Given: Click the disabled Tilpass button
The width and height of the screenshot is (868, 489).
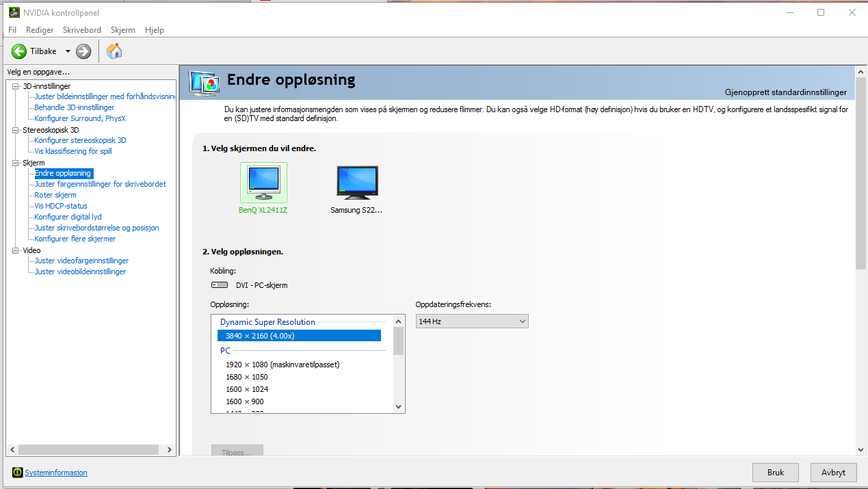Looking at the screenshot, I should [x=237, y=452].
